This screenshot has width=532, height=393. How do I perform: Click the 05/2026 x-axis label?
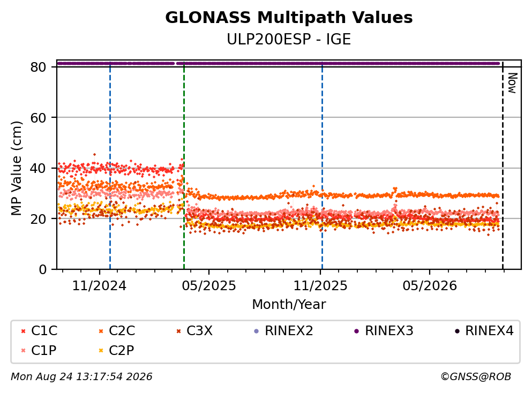430,286
